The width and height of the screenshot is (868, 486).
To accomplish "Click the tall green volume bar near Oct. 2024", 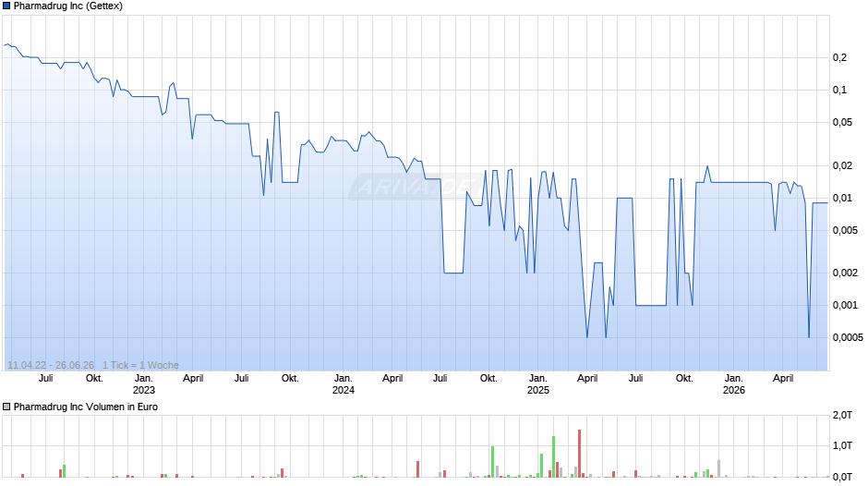I will (493, 462).
